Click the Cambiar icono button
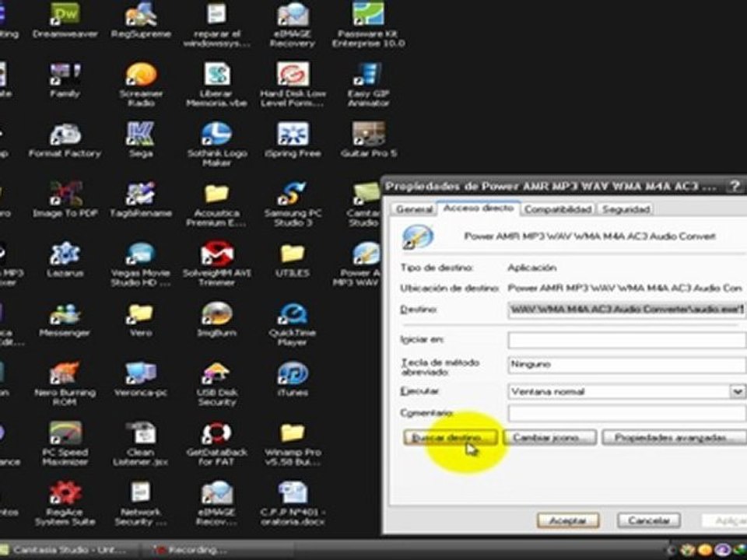The height and width of the screenshot is (560, 747). tap(550, 438)
